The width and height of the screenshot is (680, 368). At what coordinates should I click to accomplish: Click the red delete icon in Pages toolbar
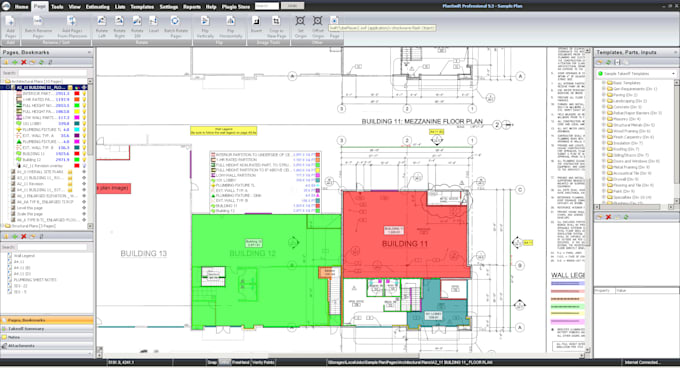[x=24, y=62]
